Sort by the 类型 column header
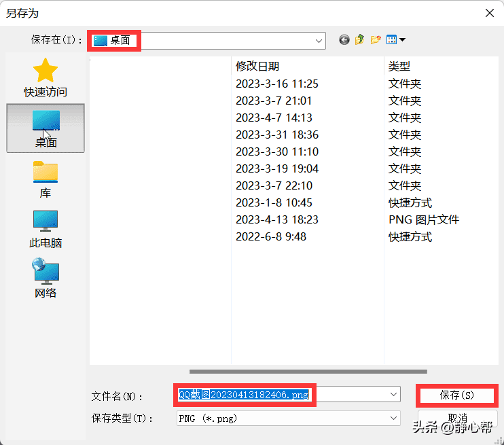Viewport: 504px width, 445px height. coord(399,66)
